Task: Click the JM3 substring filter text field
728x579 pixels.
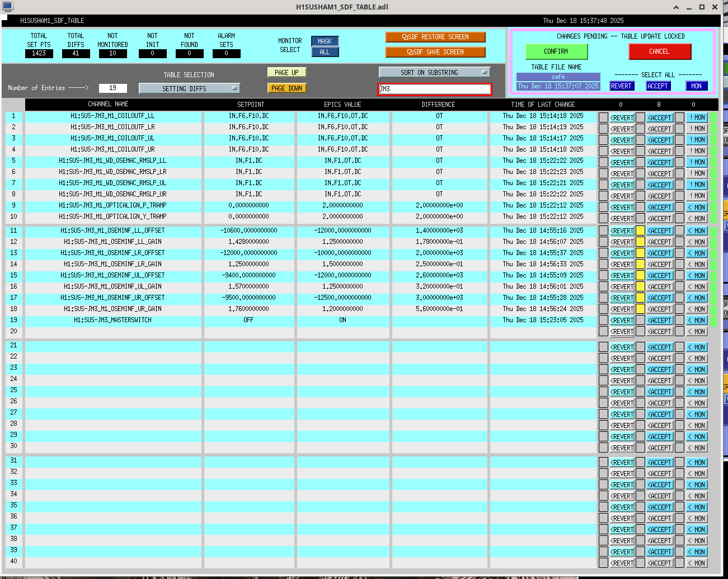Action: [434, 89]
